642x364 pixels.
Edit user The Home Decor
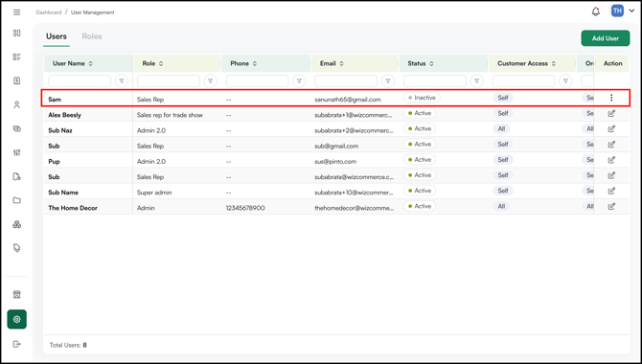(x=611, y=206)
